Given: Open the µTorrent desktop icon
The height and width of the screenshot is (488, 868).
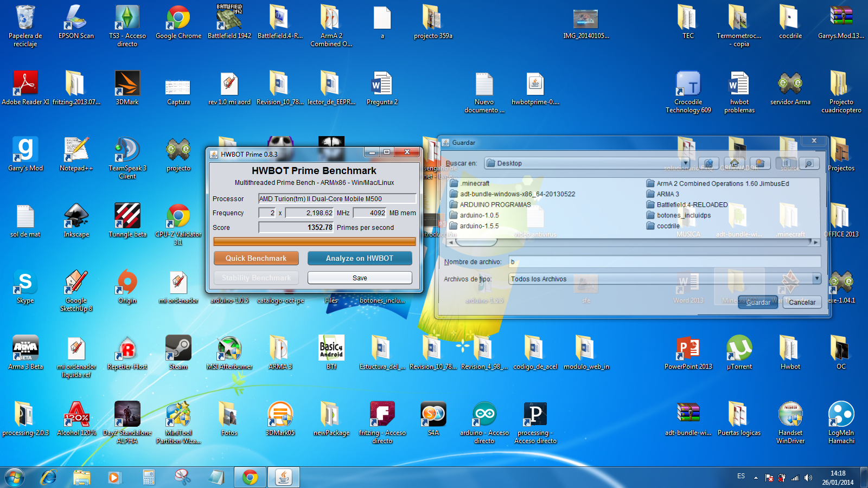Looking at the screenshot, I should pos(739,353).
